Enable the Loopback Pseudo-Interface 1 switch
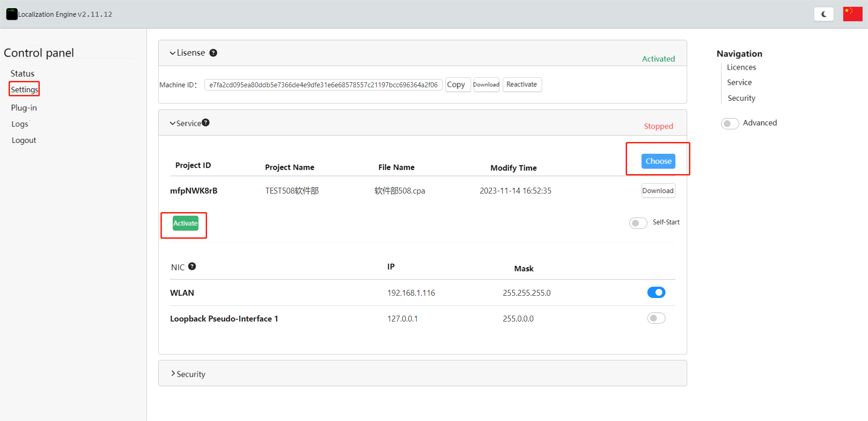 click(656, 318)
